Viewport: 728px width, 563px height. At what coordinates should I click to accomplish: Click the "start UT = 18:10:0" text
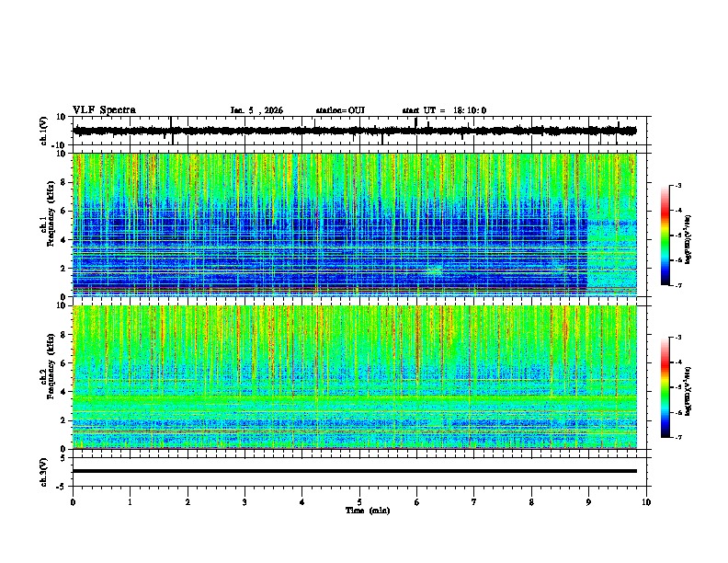click(444, 110)
